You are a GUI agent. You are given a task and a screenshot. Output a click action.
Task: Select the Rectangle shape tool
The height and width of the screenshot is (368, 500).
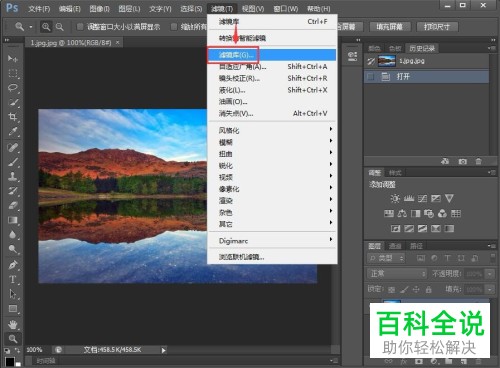click(13, 309)
